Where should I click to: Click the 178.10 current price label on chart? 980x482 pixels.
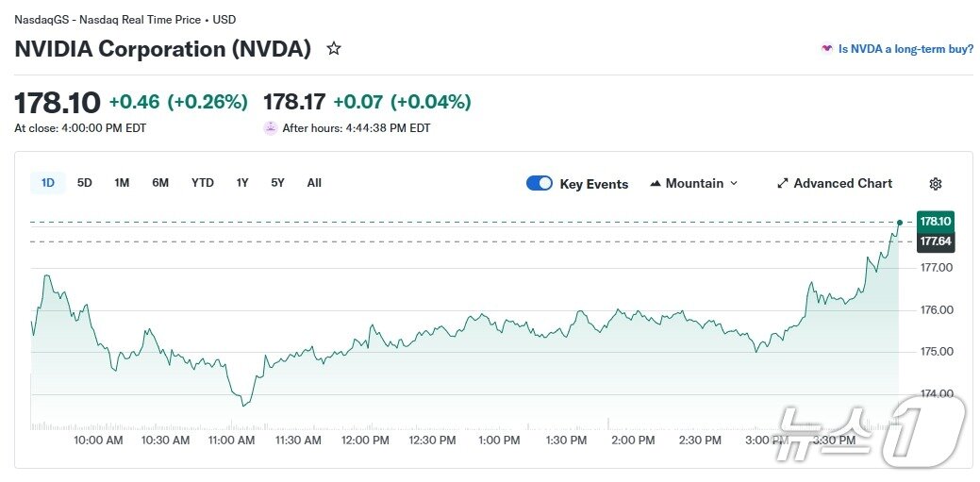(935, 222)
